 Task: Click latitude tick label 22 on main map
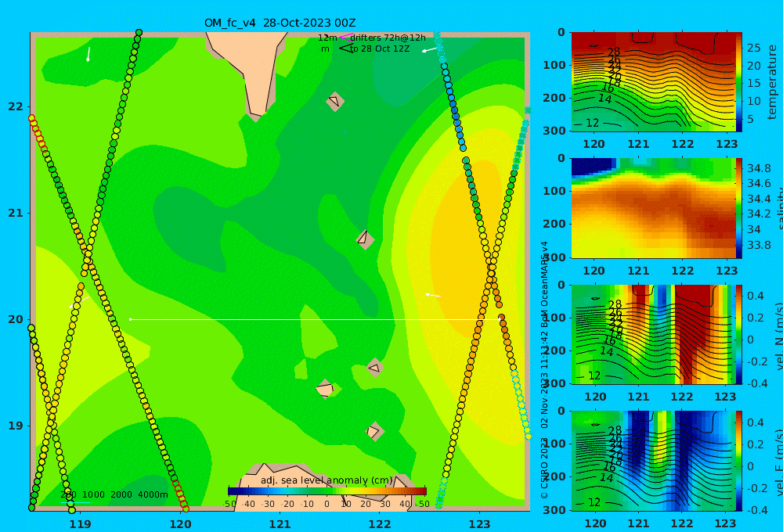[x=16, y=106]
